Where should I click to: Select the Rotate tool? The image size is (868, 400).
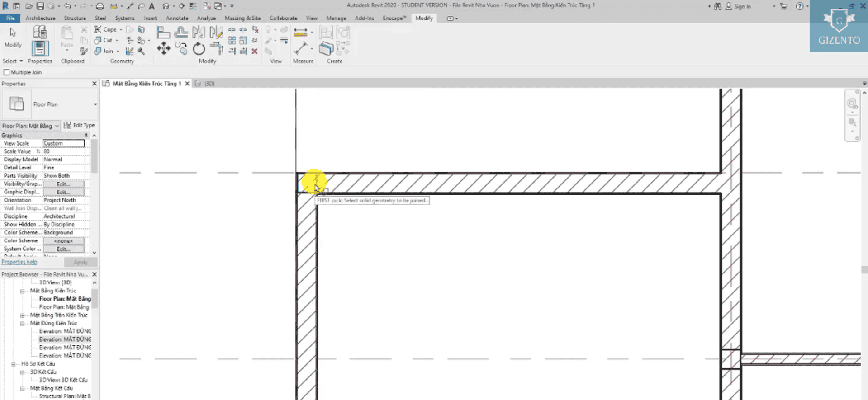point(199,48)
